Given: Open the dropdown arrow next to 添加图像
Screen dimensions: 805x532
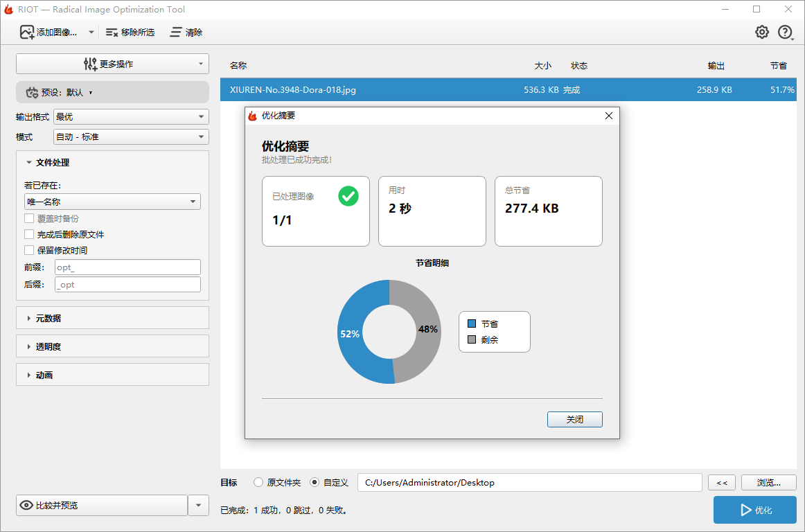Looking at the screenshot, I should coord(91,33).
